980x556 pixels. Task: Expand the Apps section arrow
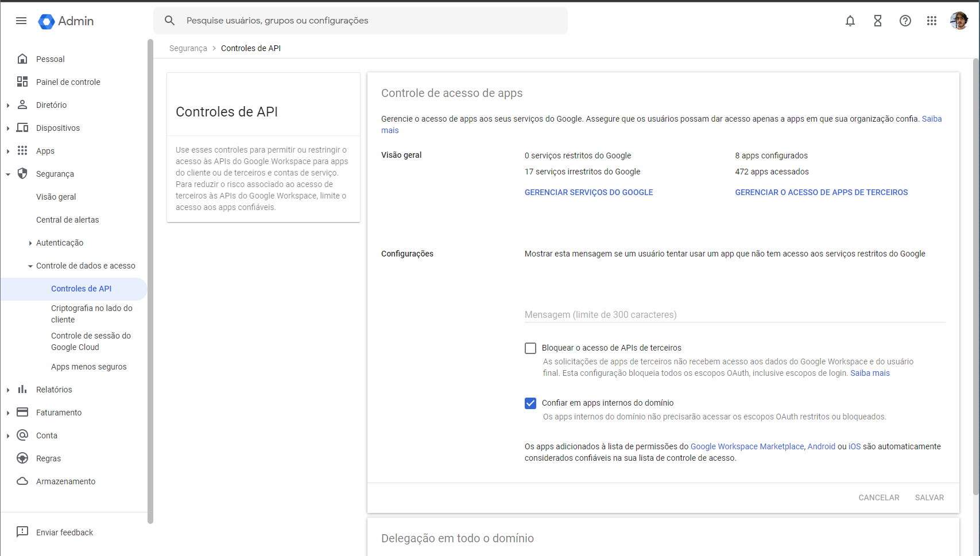[8, 151]
